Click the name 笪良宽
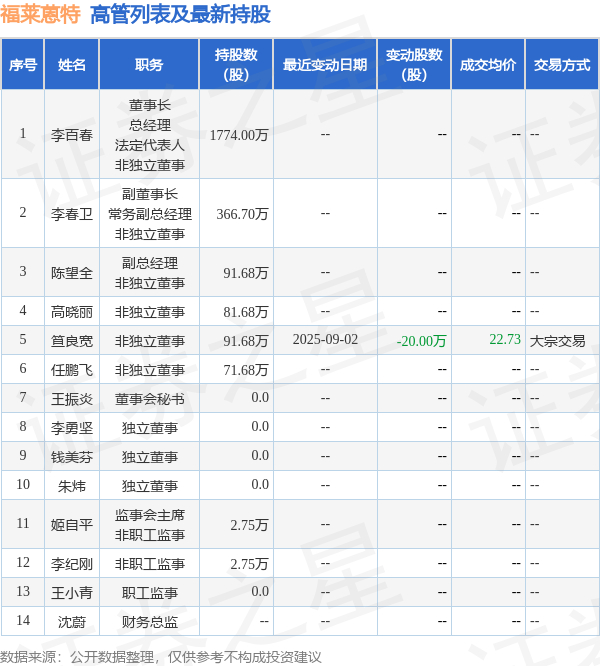 coord(72,341)
